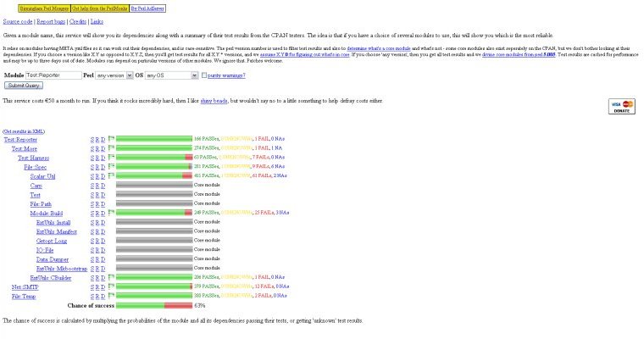Screen dimensions: 644x339
Task: Open the Source code link
Action: coord(18,23)
